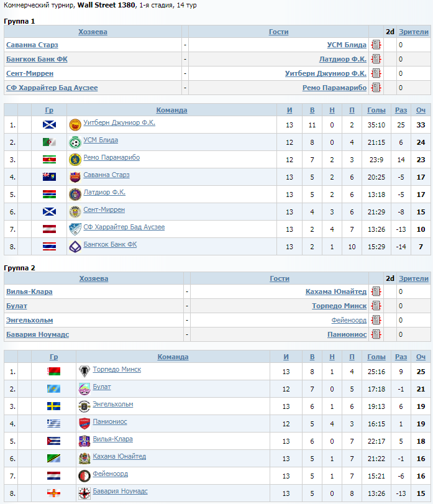The image size is (433, 504).
Task: Click the Scotland flag next to Сент-Миррен
Action: click(x=49, y=212)
